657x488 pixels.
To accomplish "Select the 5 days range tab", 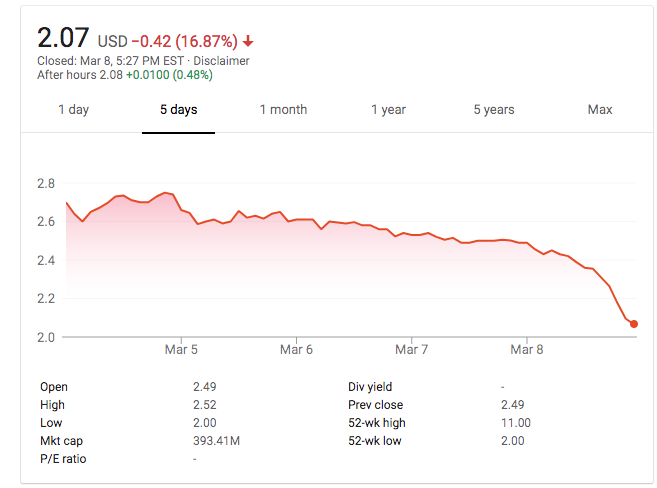I will [179, 110].
